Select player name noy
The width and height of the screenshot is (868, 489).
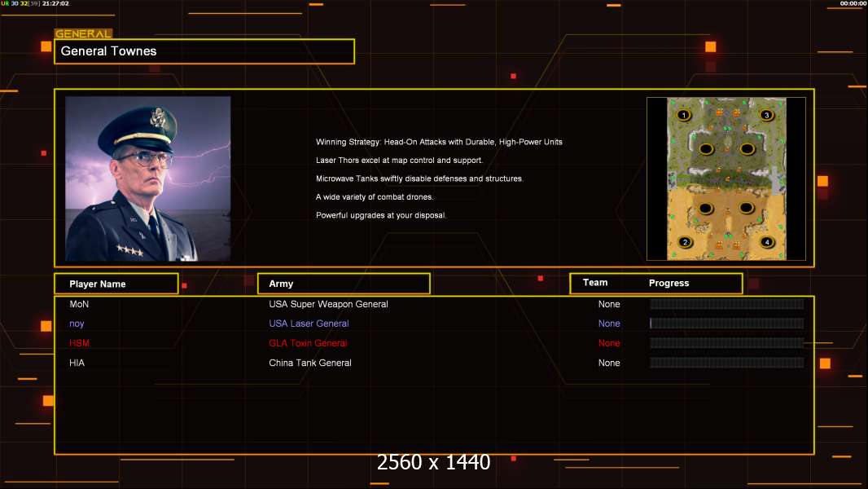(x=77, y=324)
